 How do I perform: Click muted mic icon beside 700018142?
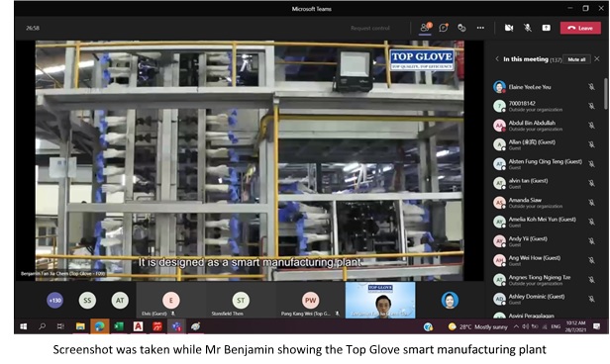click(591, 106)
